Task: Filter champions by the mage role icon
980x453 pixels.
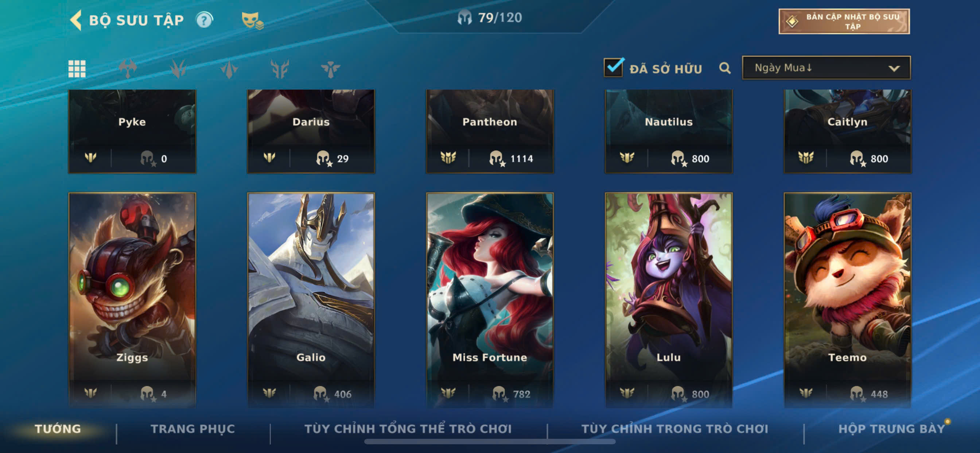Action: 229,69
